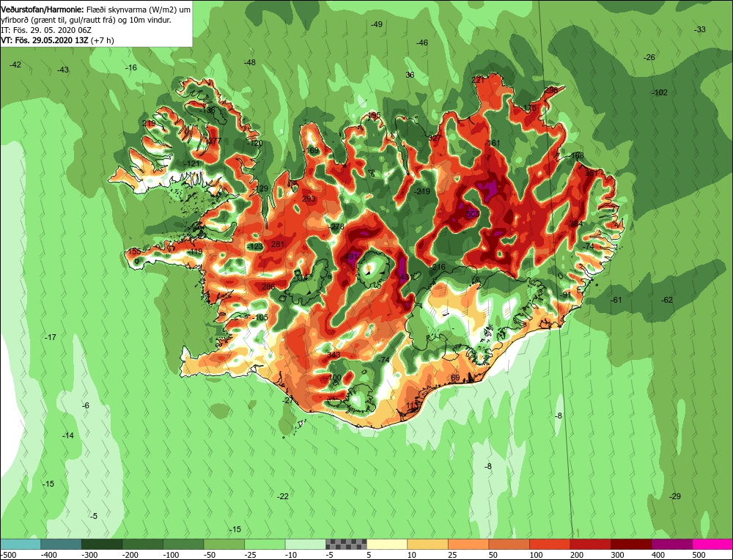
Task: Select the pale yellow 5 to 10 legend swatch
Action: [387, 544]
